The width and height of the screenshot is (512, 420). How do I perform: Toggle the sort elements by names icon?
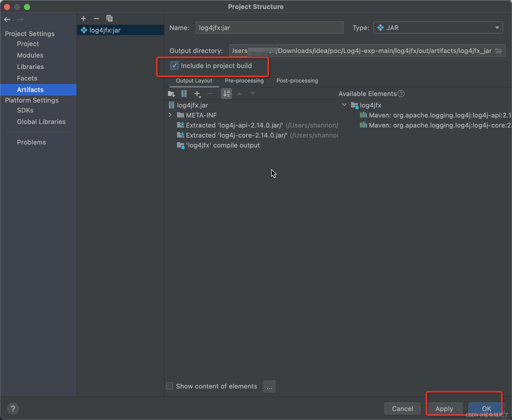226,94
